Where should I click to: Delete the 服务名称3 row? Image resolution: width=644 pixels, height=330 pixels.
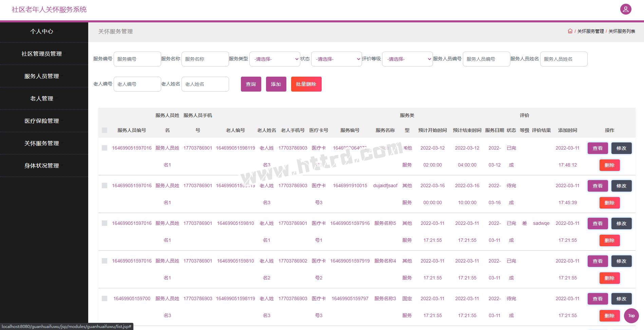(x=610, y=316)
